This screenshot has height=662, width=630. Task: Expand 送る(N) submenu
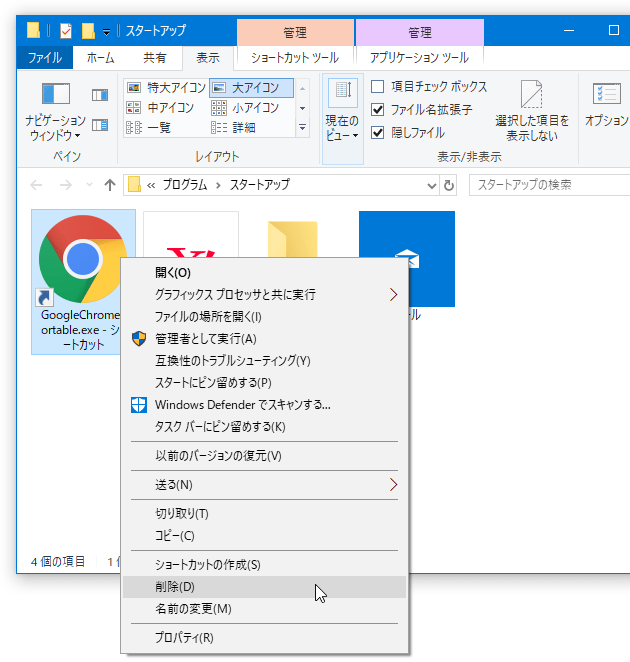click(x=265, y=485)
